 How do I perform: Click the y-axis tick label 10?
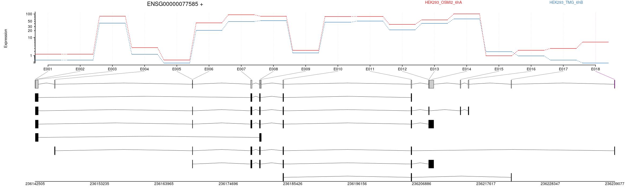[30, 38]
